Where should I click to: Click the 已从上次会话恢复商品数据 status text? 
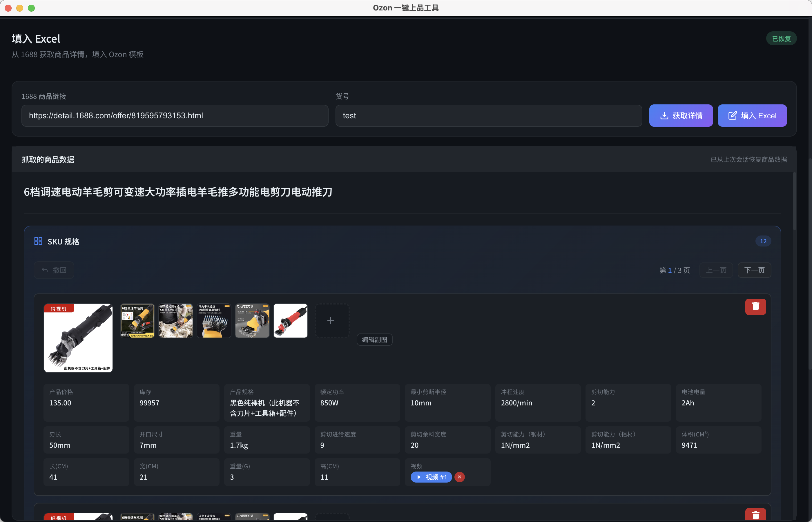748,159
